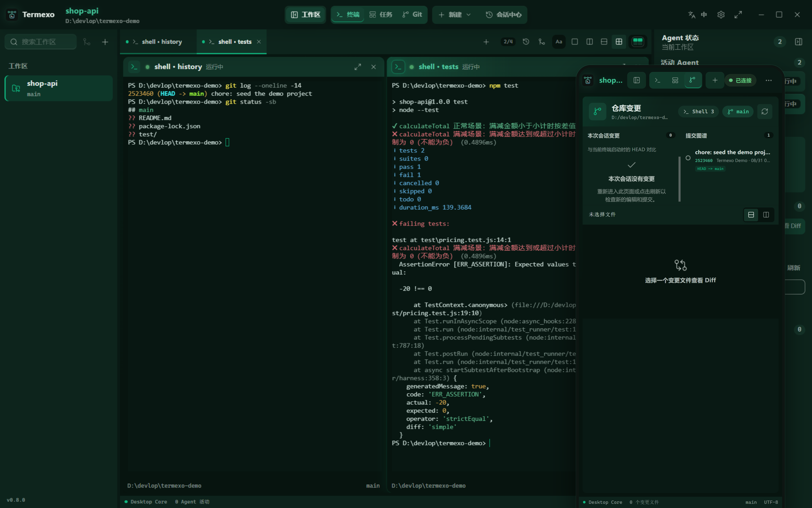Click the floating panel Termexo logo
The width and height of the screenshot is (812, 508).
(x=588, y=80)
